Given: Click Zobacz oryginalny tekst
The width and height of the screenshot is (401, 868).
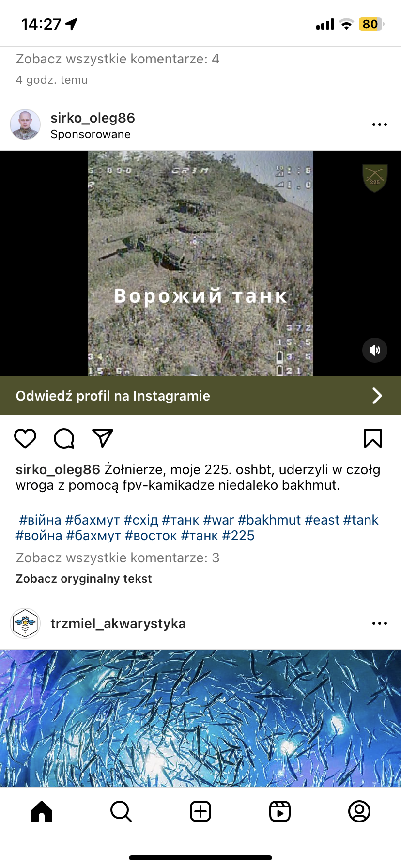Looking at the screenshot, I should click(84, 579).
